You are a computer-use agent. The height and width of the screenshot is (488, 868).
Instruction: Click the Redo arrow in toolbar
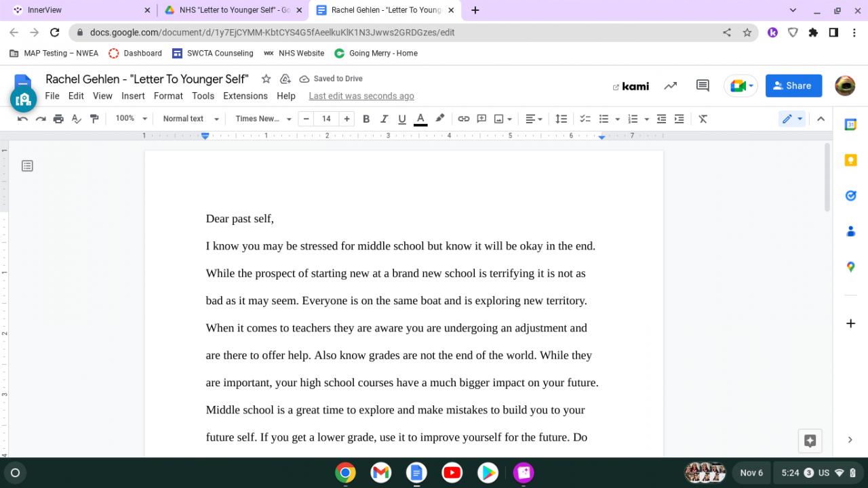(41, 119)
